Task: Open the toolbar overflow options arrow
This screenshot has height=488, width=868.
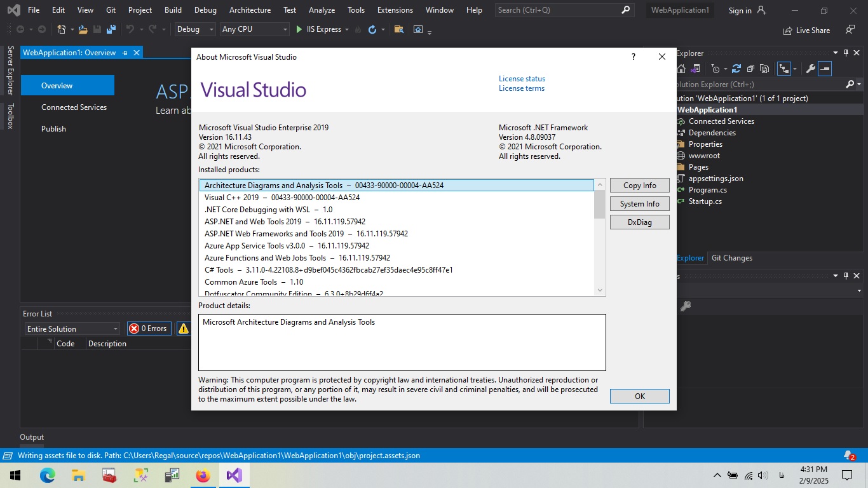Action: [430, 32]
